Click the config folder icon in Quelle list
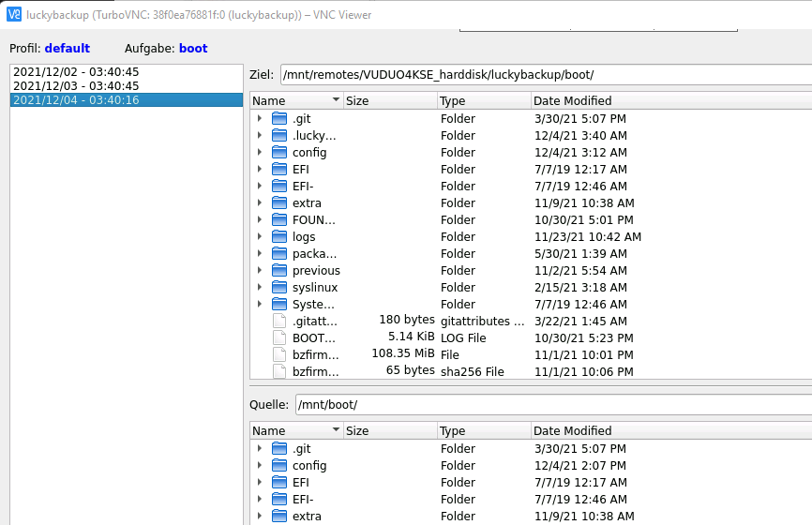This screenshot has height=525, width=812. [279, 465]
